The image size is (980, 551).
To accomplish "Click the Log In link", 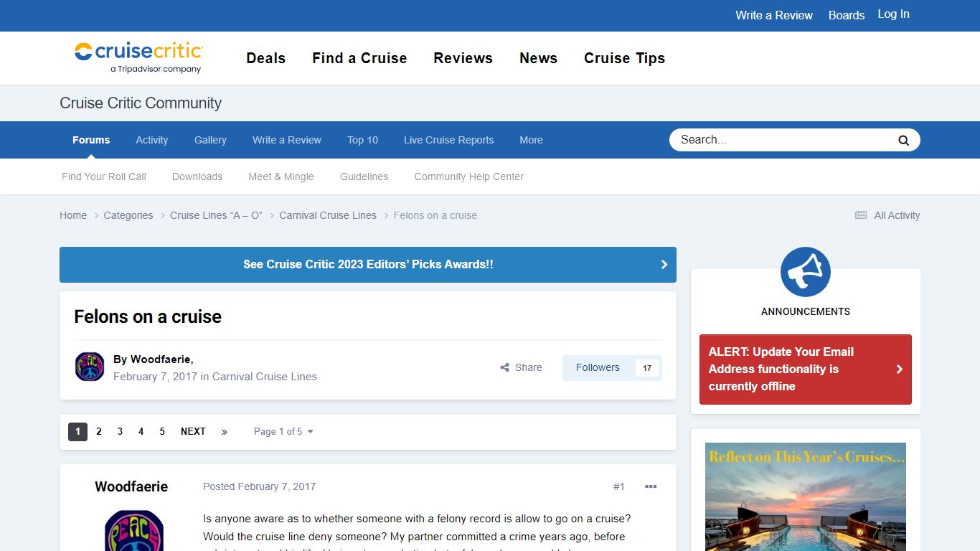I will tap(894, 14).
